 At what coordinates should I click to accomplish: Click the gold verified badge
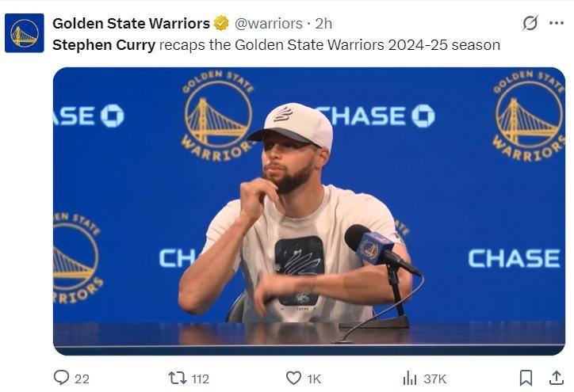(x=221, y=23)
